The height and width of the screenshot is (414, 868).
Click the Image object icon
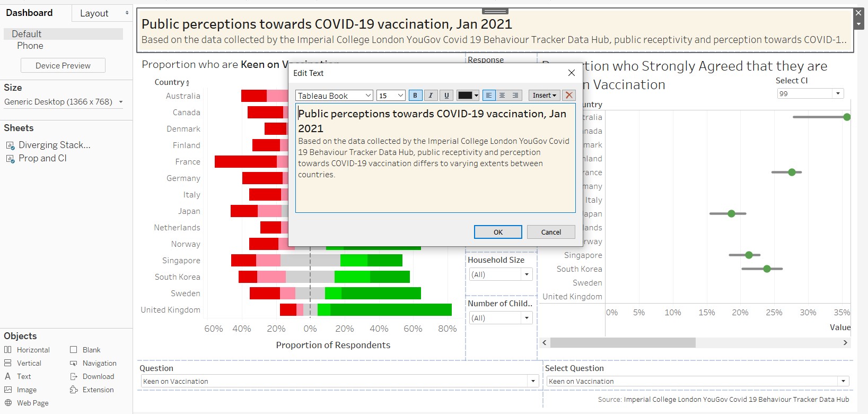8,390
